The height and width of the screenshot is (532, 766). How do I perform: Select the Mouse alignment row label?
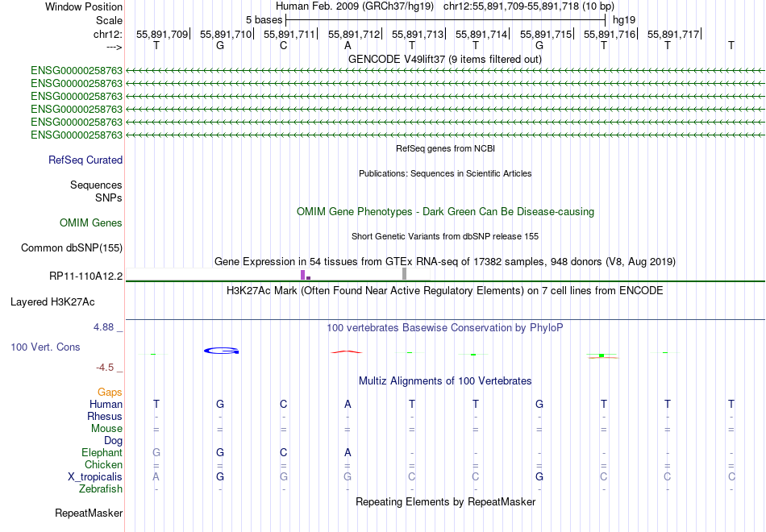[106, 429]
